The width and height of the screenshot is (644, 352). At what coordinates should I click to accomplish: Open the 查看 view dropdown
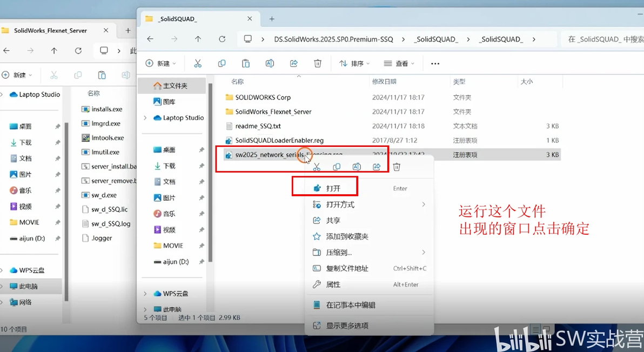tap(399, 63)
